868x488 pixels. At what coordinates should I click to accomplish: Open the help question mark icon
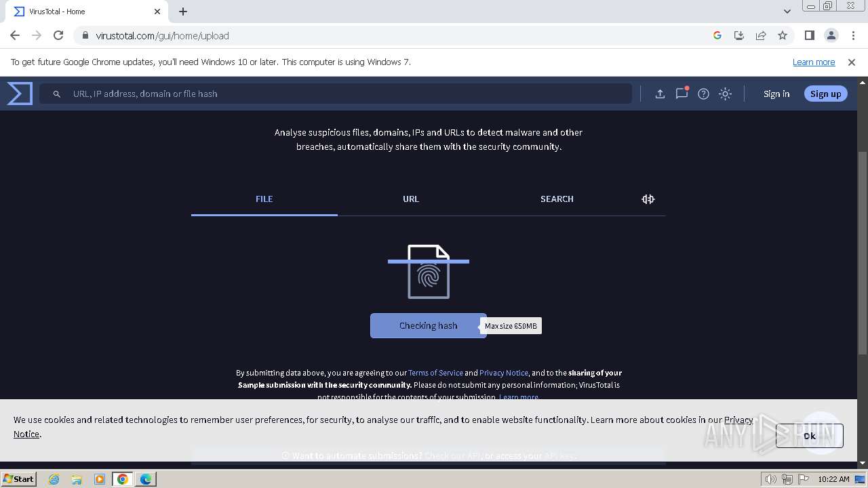coord(704,94)
